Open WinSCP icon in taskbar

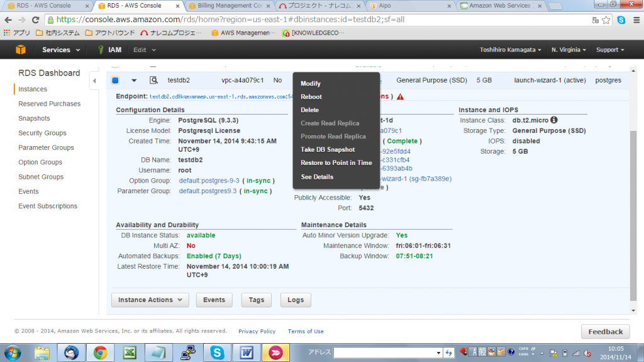[187, 353]
